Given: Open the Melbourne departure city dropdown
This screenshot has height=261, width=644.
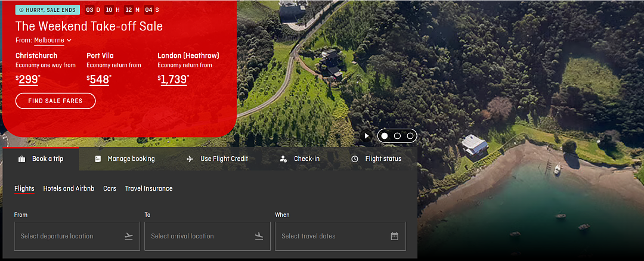Looking at the screenshot, I should click(52, 40).
